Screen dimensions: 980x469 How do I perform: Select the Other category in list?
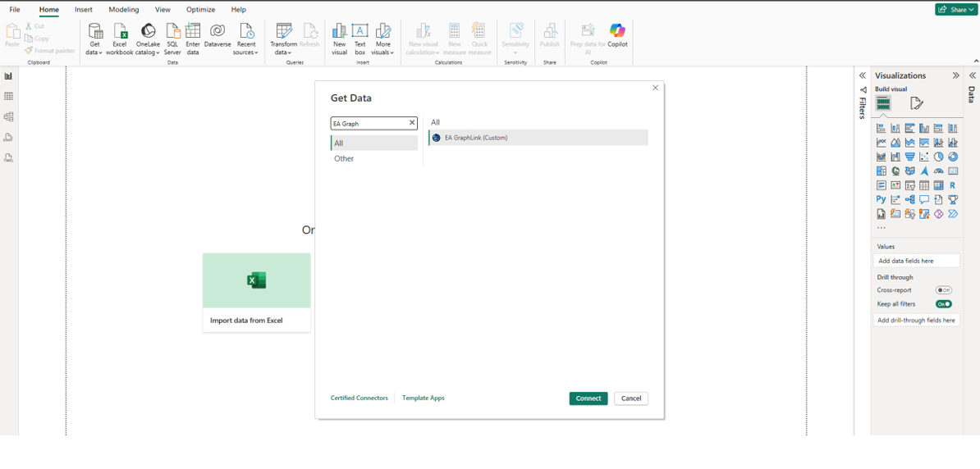(x=344, y=159)
